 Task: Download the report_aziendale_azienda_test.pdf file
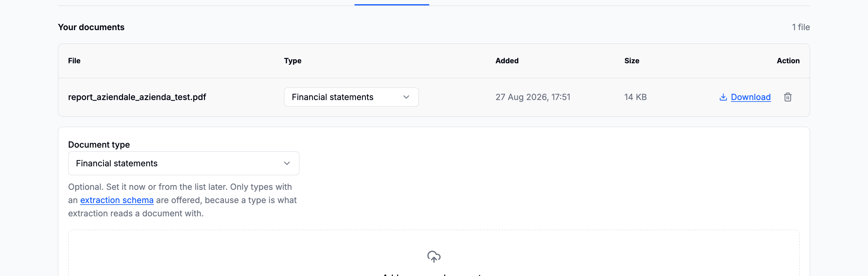pyautogui.click(x=750, y=97)
